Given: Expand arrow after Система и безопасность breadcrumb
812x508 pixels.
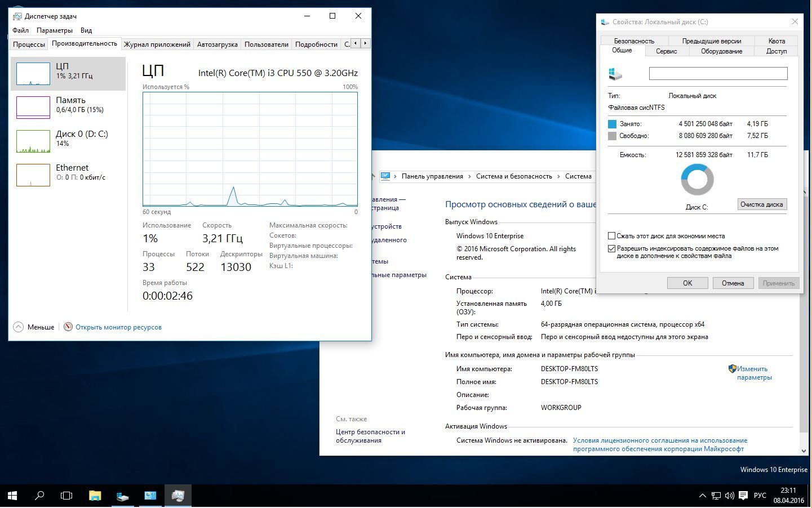Looking at the screenshot, I should pos(559,176).
